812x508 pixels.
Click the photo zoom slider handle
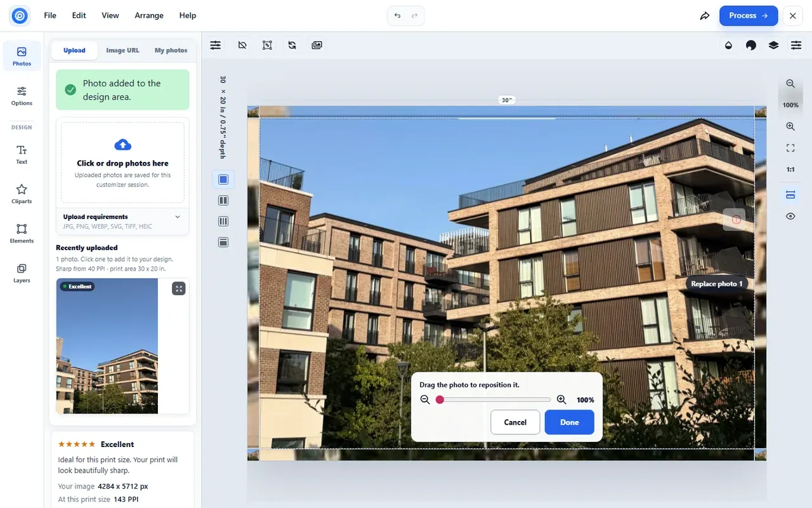(440, 399)
